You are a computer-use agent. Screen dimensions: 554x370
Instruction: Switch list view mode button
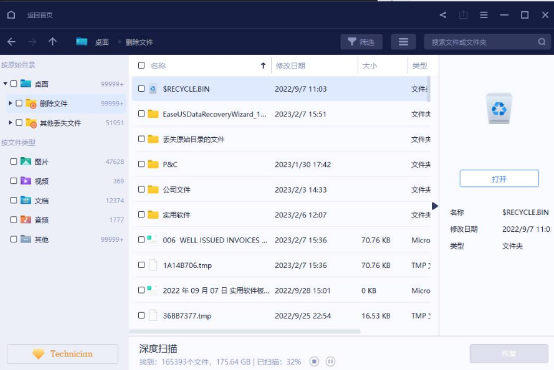coord(403,42)
